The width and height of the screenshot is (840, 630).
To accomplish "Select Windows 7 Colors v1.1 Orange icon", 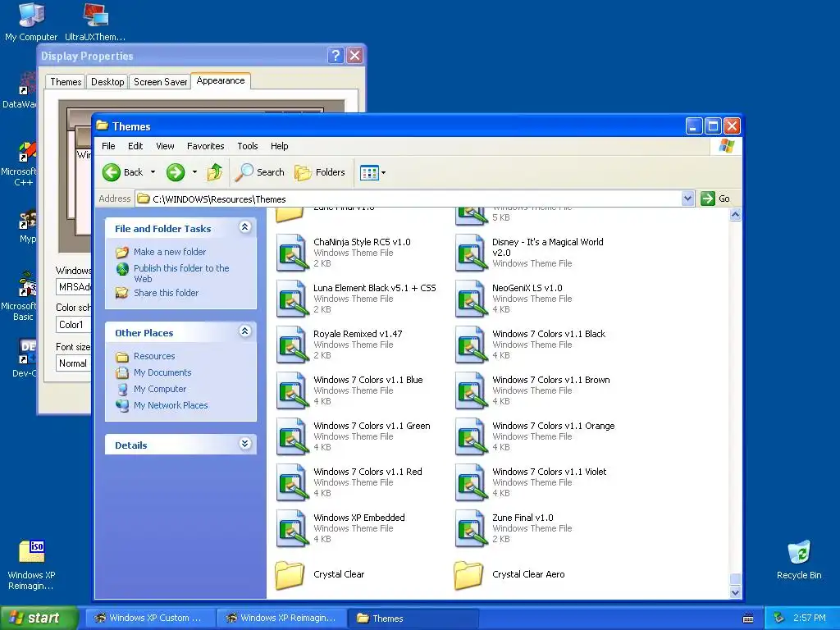I will point(472,437).
